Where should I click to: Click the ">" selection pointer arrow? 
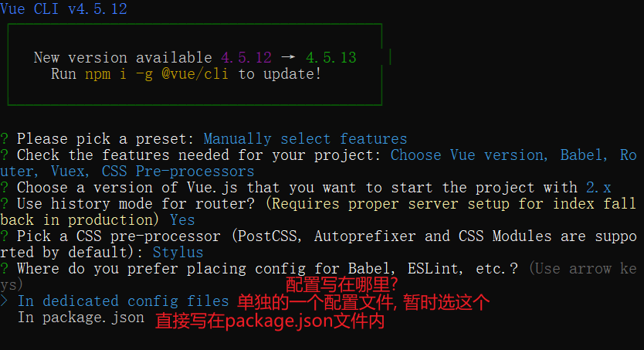pyautogui.click(x=5, y=301)
